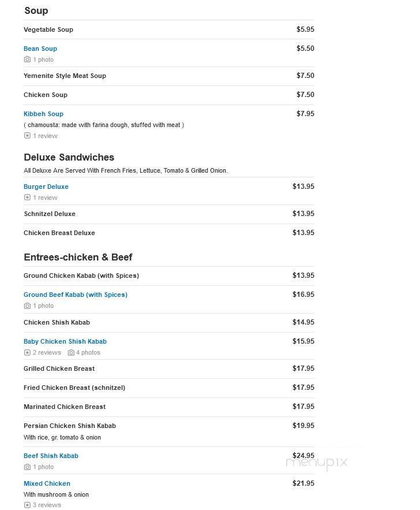Click the camera icon under Beef Shish Kabab
420x510 pixels.
tap(27, 467)
